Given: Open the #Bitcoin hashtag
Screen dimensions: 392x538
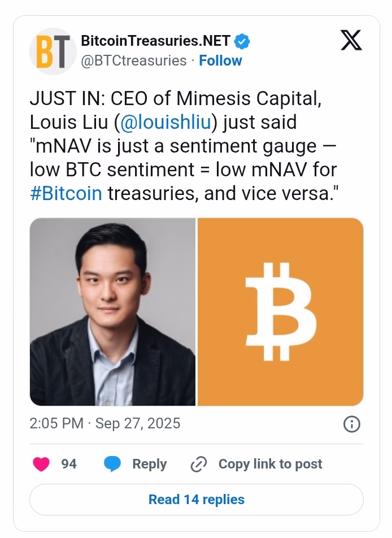Looking at the screenshot, I should [x=66, y=193].
